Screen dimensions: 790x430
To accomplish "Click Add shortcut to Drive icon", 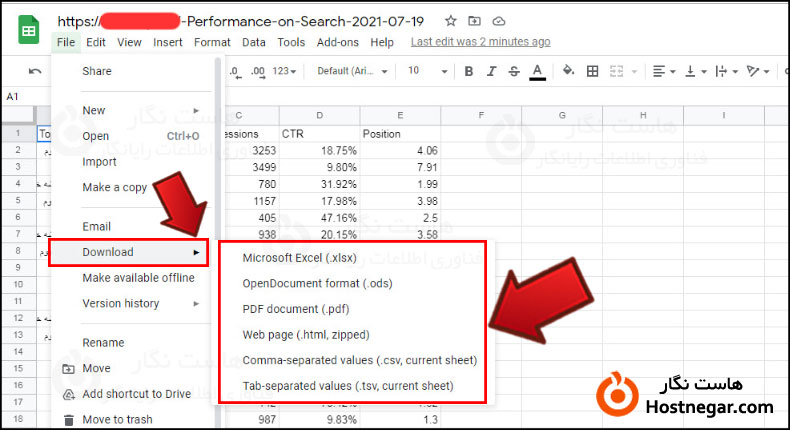I will tap(69, 395).
